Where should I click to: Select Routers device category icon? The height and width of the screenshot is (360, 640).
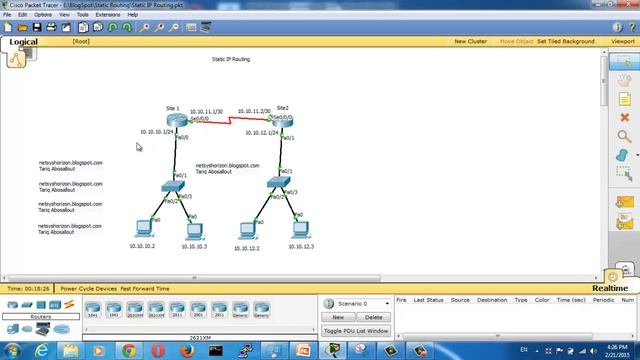point(13,305)
